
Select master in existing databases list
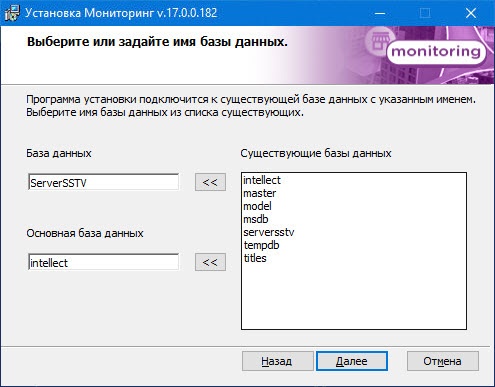tap(259, 193)
